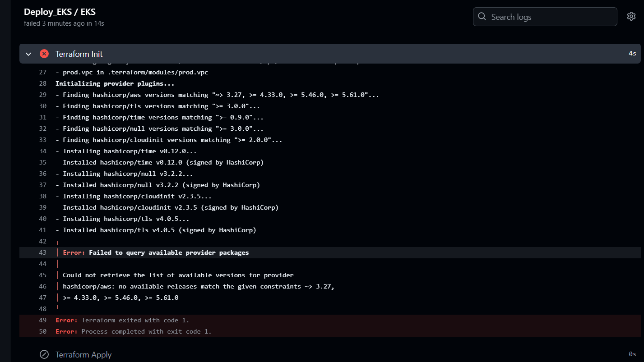Select 'Installing hashicorp/cloudinit v2.3.5...' line
The width and height of the screenshot is (644, 362).
134,196
